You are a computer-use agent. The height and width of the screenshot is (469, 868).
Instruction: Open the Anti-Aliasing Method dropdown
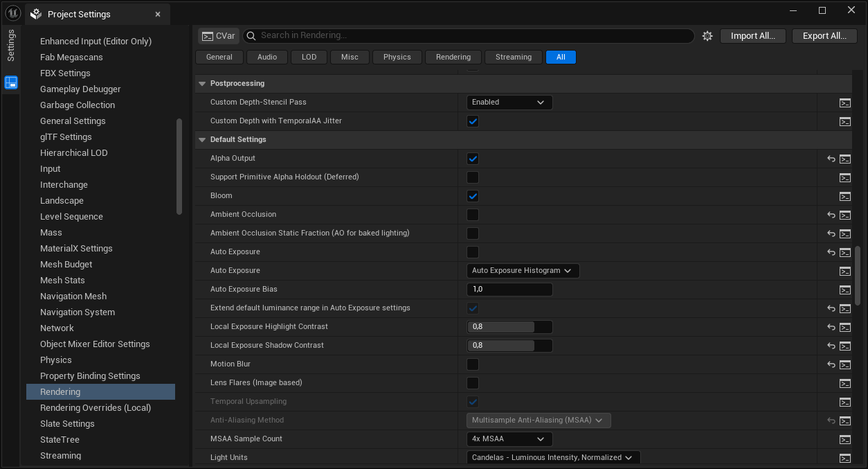[539, 421]
